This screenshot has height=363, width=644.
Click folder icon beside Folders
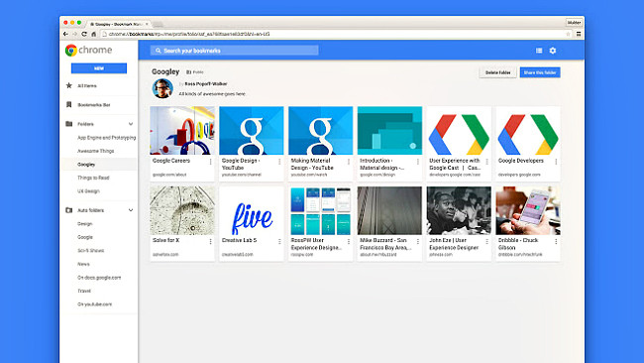point(69,124)
